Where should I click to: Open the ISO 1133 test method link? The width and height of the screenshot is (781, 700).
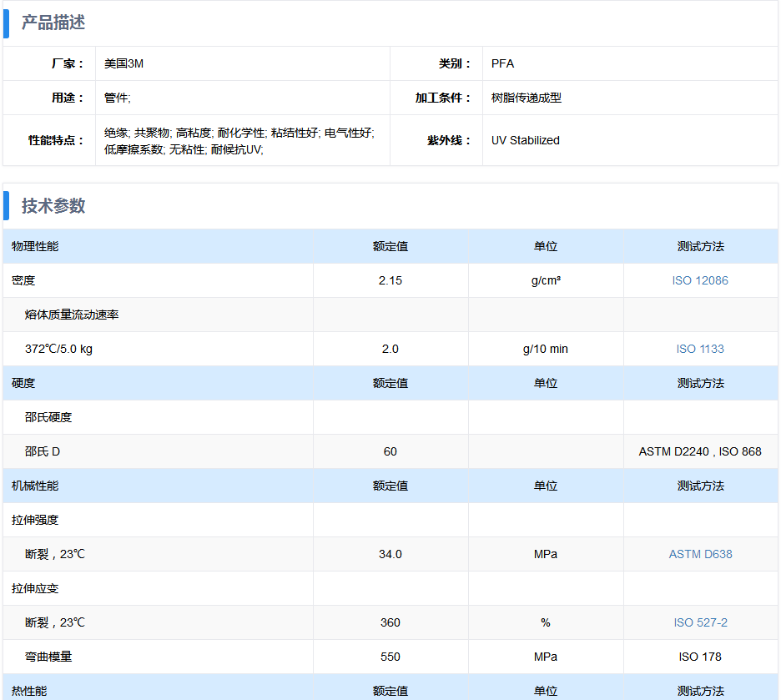pos(700,349)
